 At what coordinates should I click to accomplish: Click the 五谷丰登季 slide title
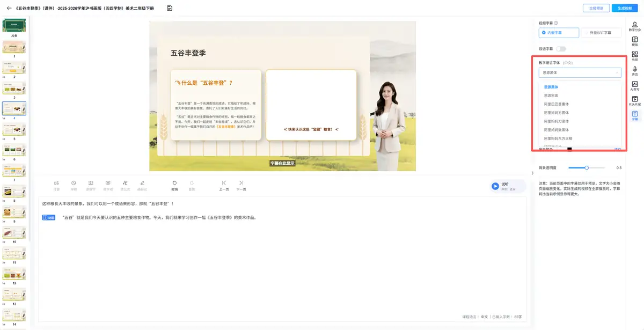coord(188,53)
